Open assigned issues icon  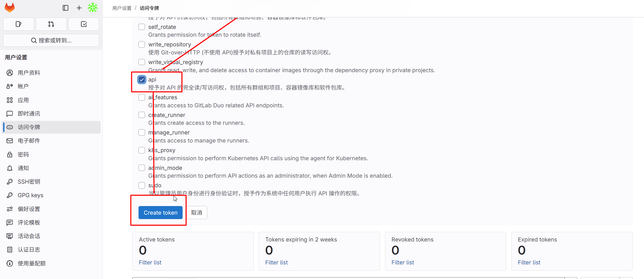[18, 24]
